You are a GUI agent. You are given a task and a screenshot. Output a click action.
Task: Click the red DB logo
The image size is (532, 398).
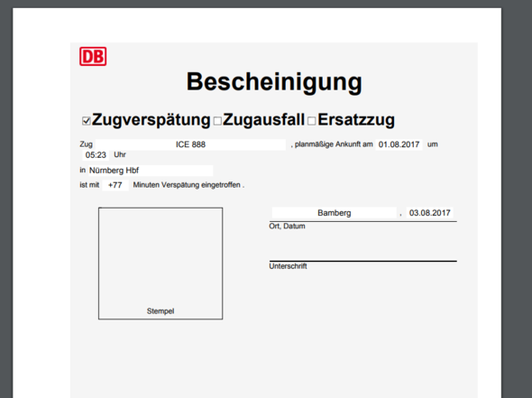coord(93,56)
